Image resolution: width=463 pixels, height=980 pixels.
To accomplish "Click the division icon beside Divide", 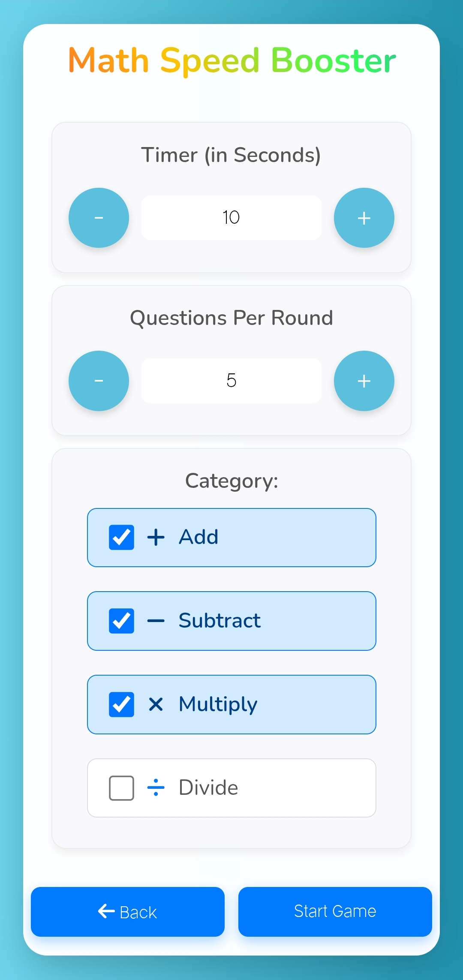I will click(156, 788).
